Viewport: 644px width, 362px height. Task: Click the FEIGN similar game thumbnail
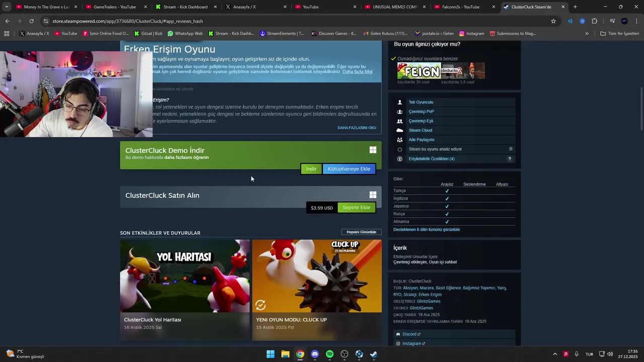click(419, 71)
